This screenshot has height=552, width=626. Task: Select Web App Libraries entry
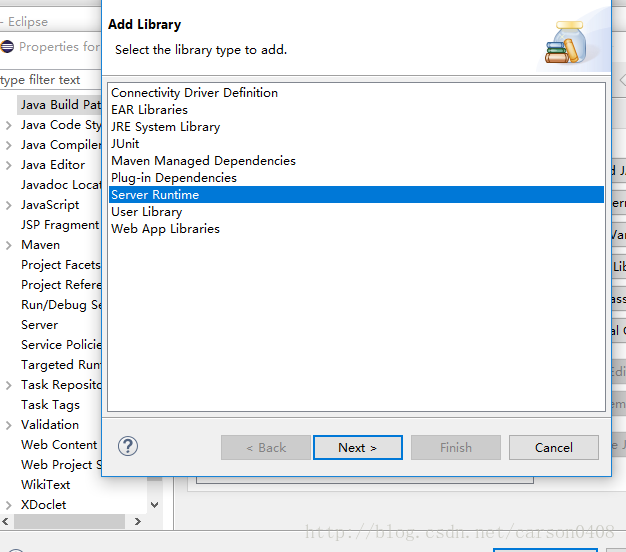point(356,229)
